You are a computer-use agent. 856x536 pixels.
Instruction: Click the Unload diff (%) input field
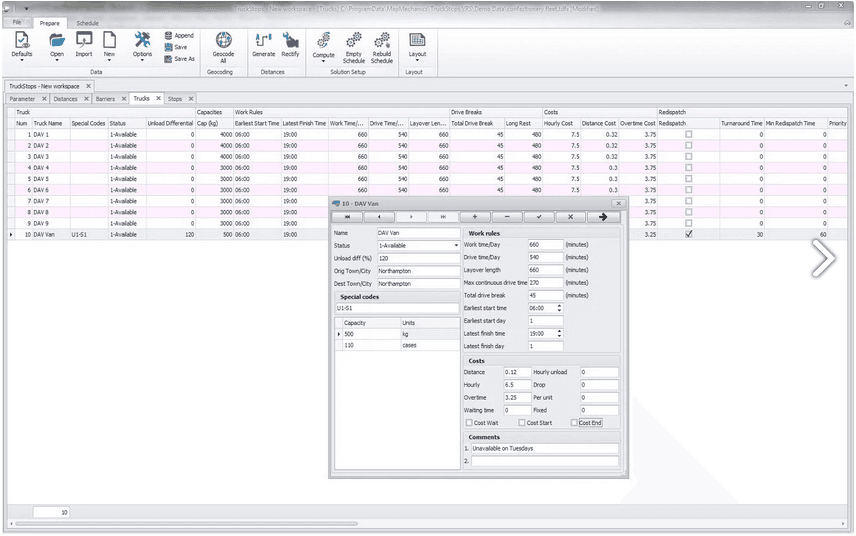(417, 258)
